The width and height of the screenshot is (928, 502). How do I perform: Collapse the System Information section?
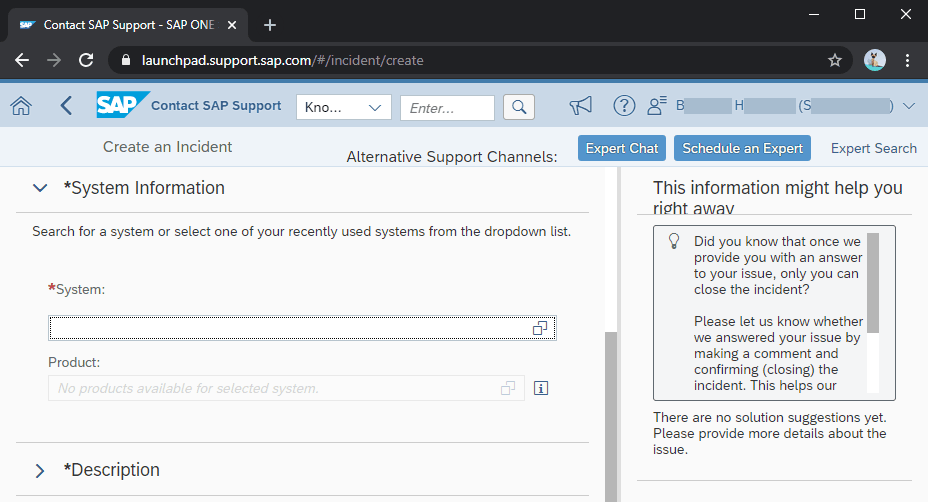tap(40, 188)
